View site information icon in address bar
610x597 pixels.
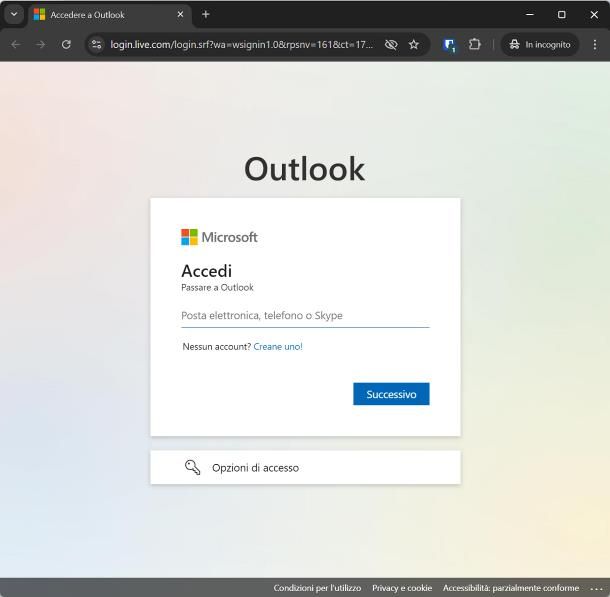[x=96, y=45]
